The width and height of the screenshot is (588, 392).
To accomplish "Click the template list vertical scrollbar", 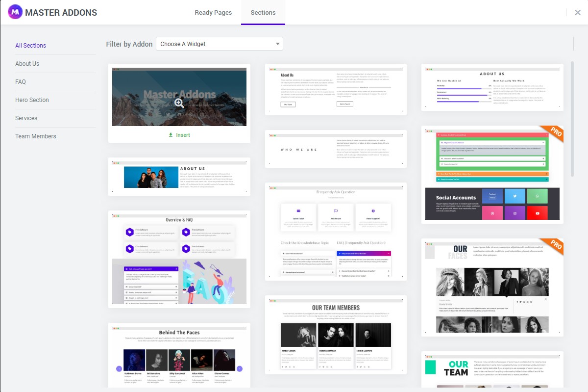I will [x=571, y=119].
